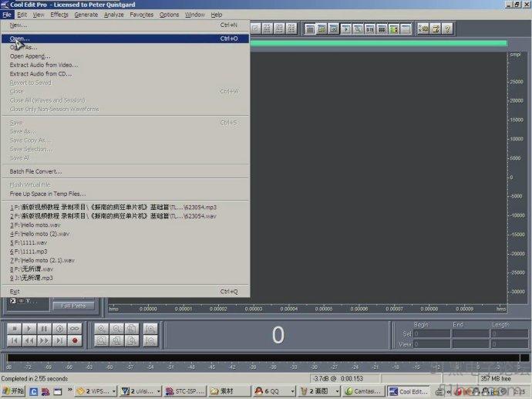Click the Start button on taskbar
The height and width of the screenshot is (399, 532).
[x=13, y=391]
